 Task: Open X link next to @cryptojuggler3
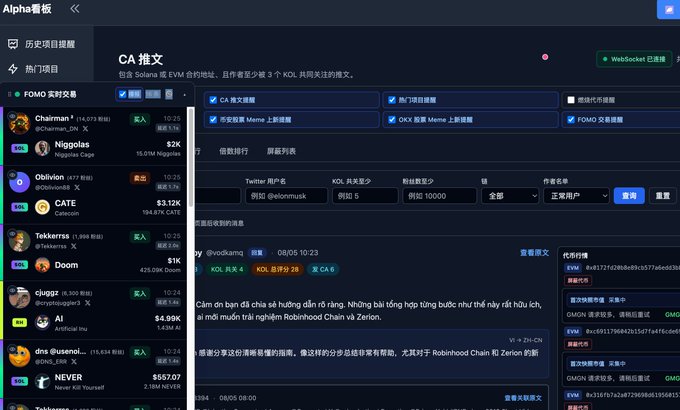88,303
